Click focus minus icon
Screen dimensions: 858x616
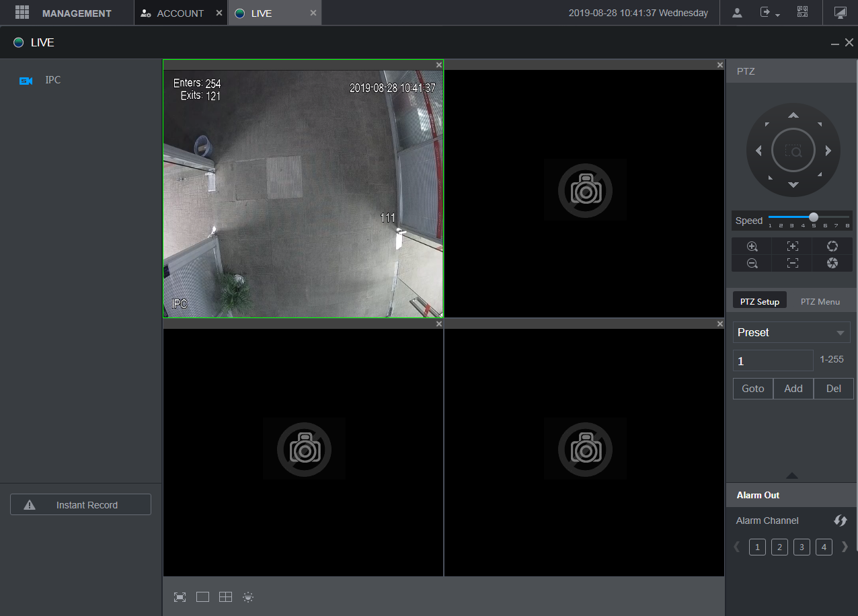point(792,264)
